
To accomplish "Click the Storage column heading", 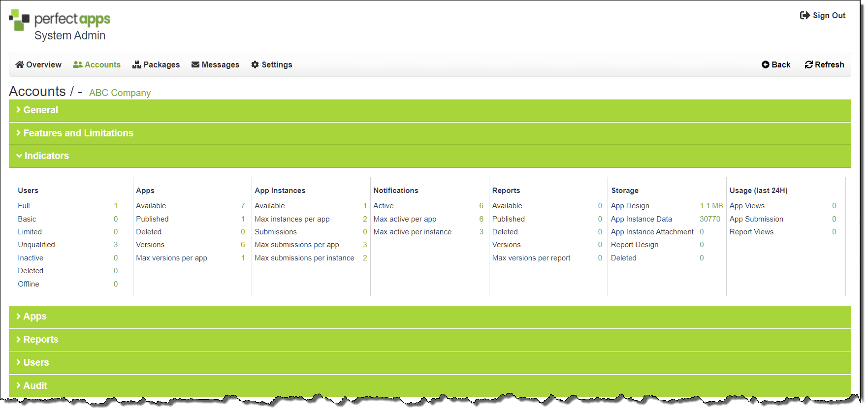I will pos(625,191).
